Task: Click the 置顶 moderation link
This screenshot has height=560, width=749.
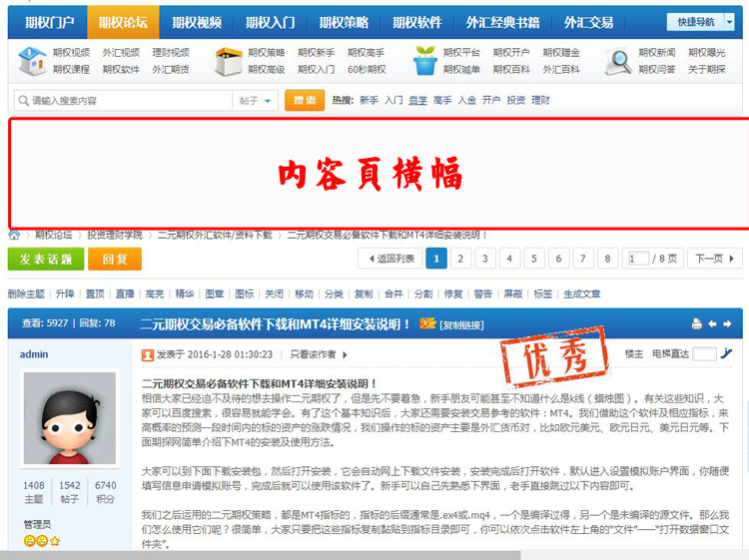Action: click(95, 294)
